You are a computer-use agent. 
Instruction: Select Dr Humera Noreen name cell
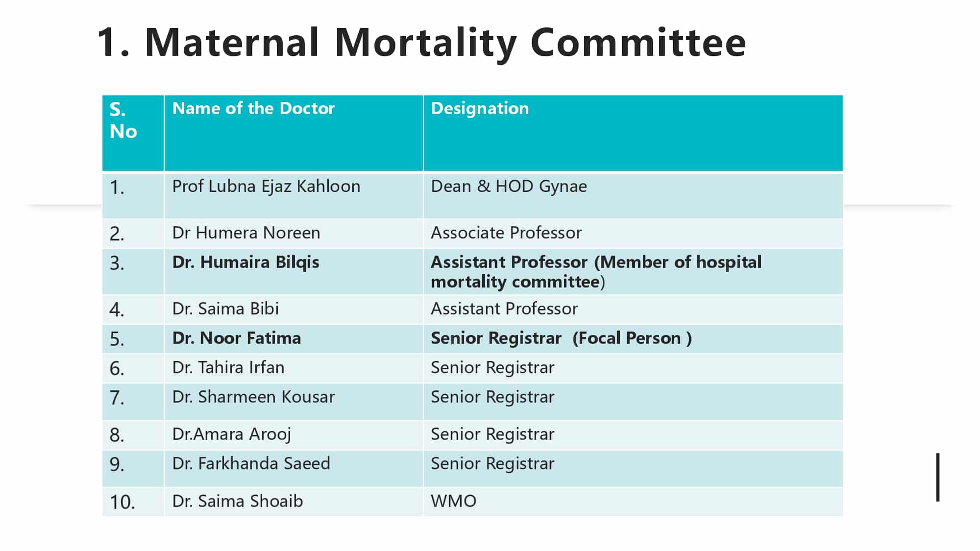coord(294,233)
